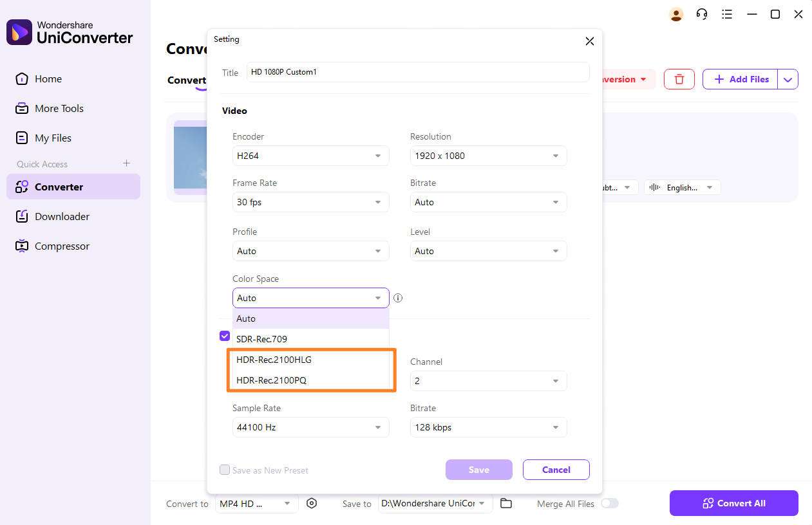Select HDR-Rec.2100HLG from the list

[274, 360]
